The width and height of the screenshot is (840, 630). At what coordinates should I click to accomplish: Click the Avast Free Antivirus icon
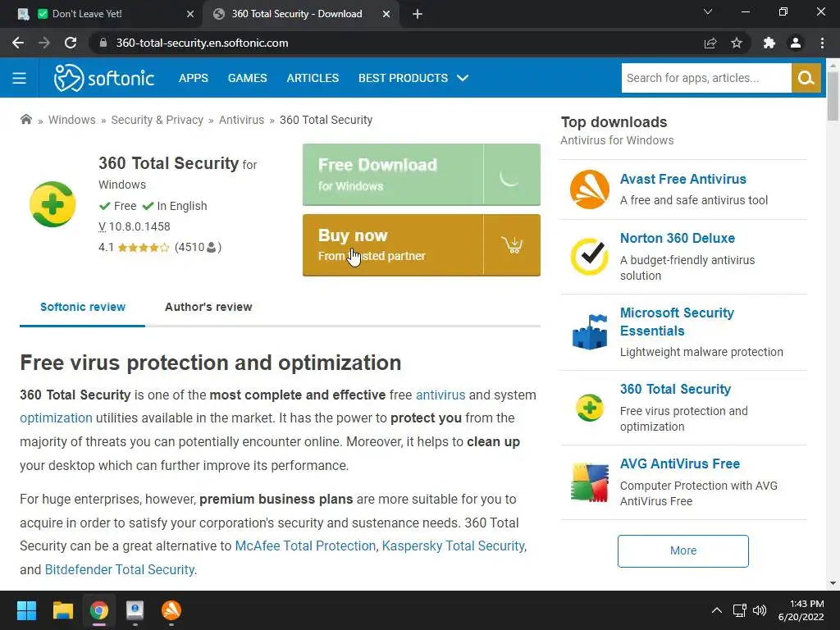[x=589, y=189]
